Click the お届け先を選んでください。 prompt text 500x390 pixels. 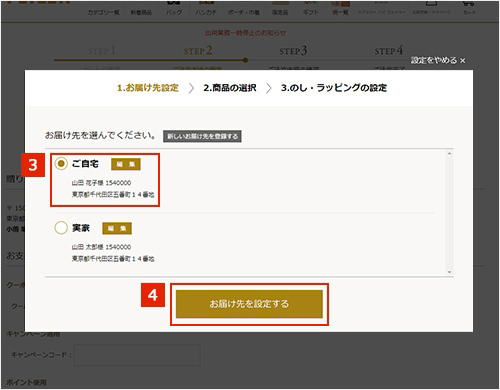point(100,135)
